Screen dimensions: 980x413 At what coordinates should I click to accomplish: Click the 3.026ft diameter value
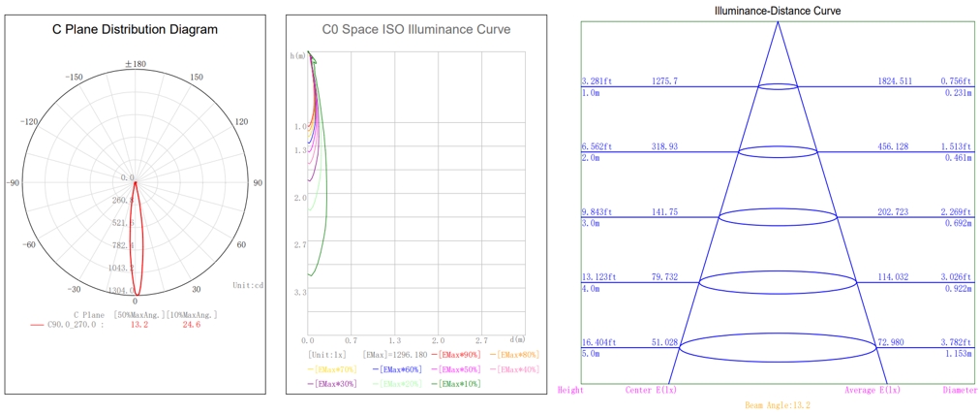pos(956,277)
